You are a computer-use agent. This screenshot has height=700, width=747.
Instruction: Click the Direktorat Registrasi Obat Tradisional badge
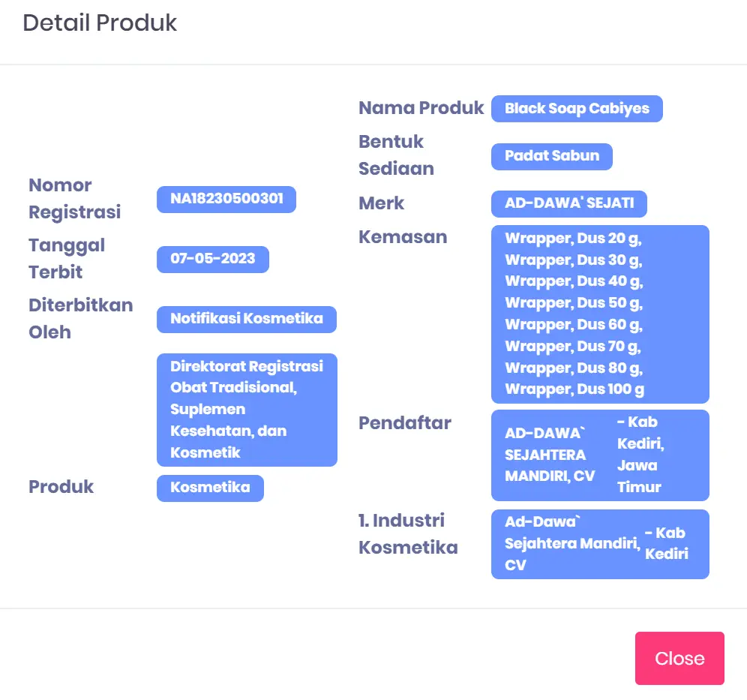(x=247, y=410)
